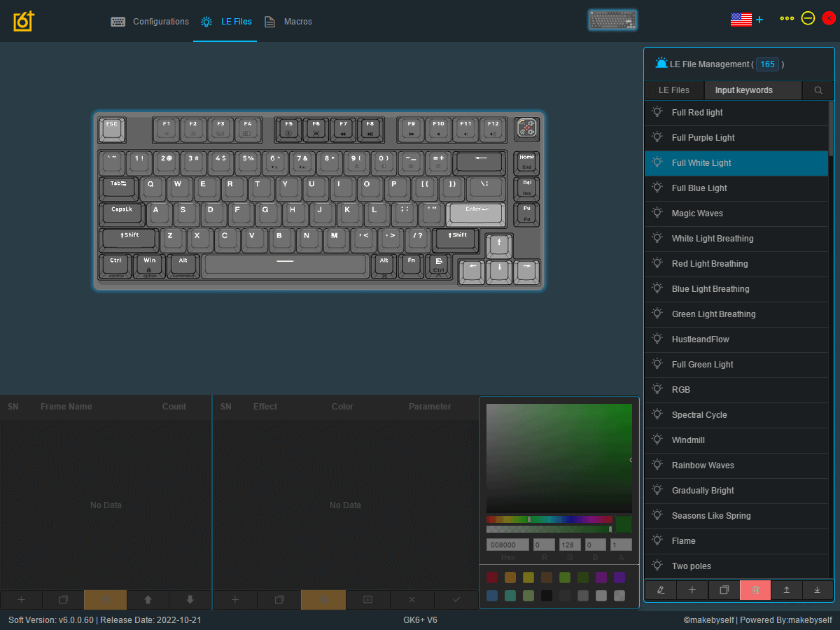
Task: Select the Flame lighting file
Action: 736,541
